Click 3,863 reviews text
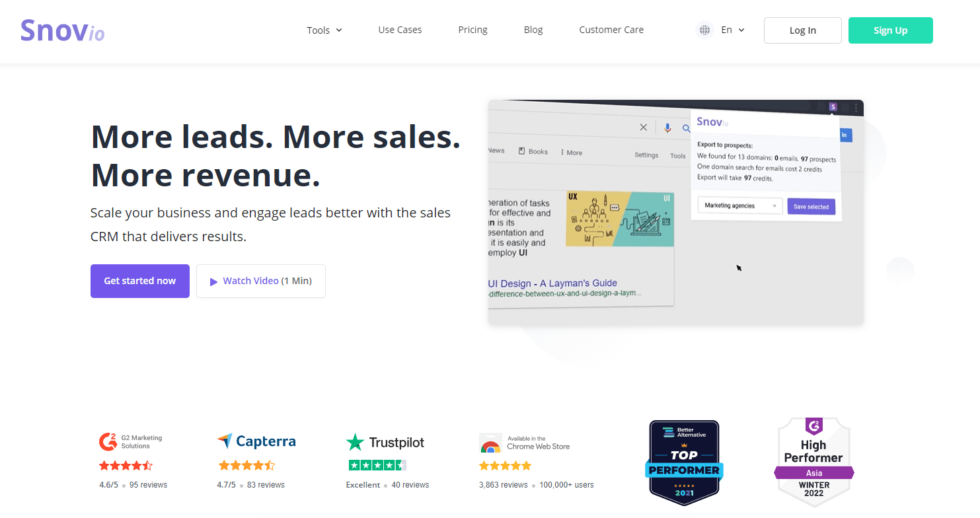 click(503, 485)
